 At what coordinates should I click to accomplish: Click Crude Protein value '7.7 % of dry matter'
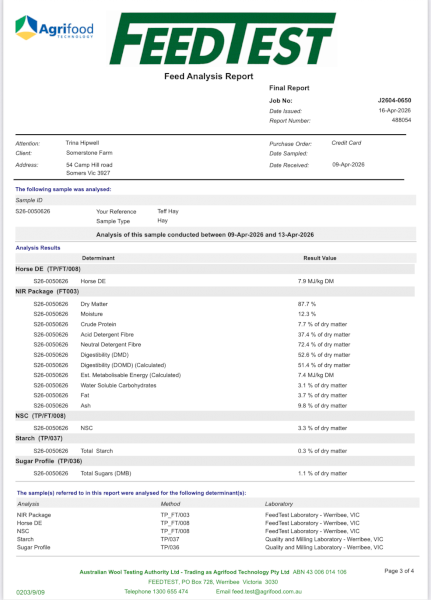click(322, 324)
